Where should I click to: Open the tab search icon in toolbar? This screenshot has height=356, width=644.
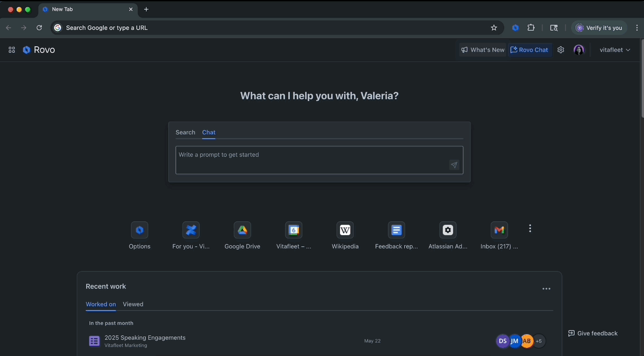554,27
